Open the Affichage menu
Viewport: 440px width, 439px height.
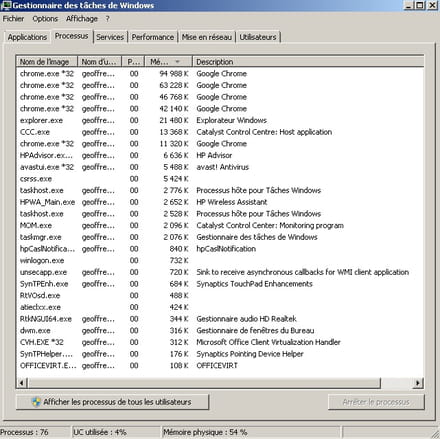[82, 19]
